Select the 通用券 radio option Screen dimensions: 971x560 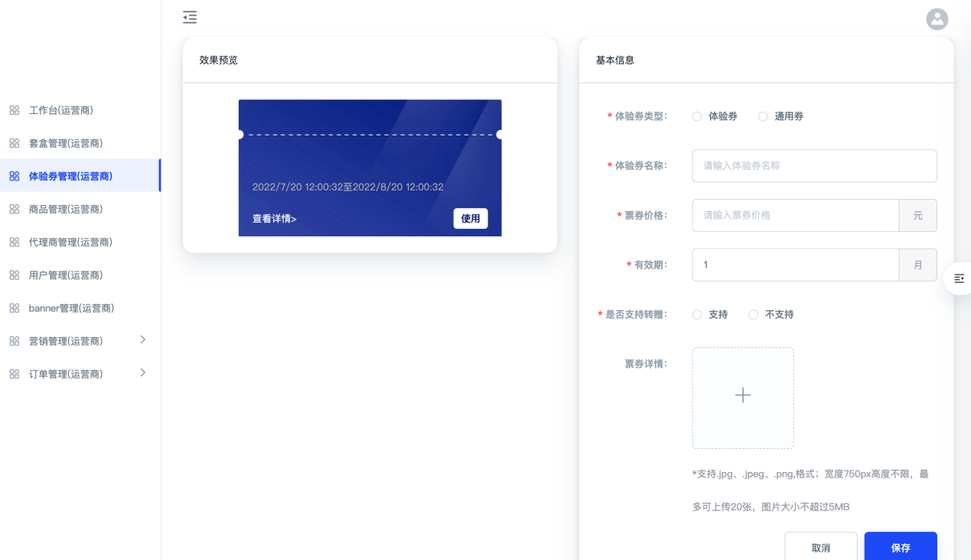click(763, 116)
